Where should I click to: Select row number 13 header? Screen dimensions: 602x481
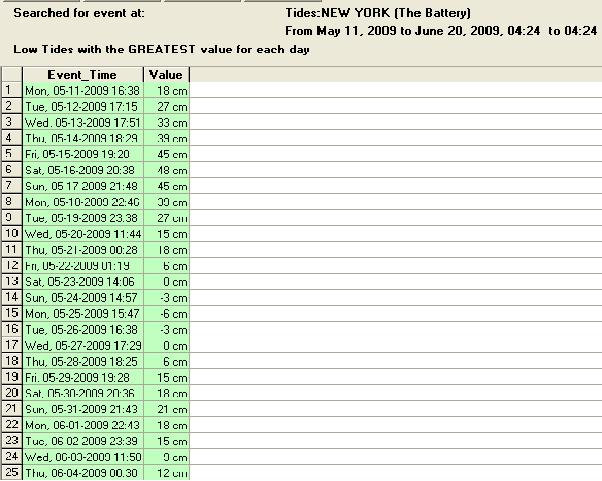(10, 281)
